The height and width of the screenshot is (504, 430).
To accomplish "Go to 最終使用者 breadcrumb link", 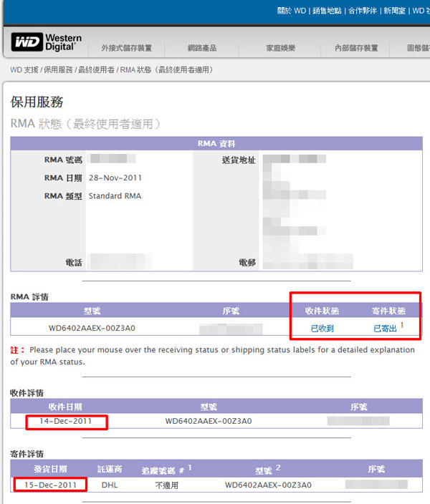I will (96, 69).
